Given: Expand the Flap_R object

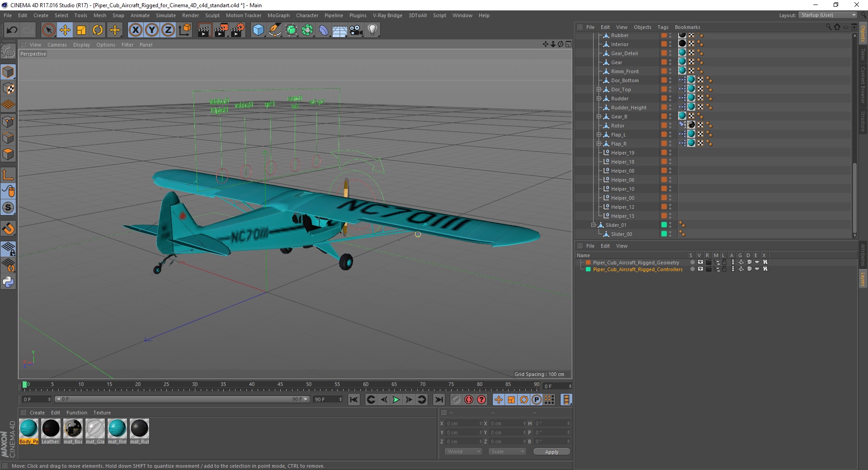Looking at the screenshot, I should 599,144.
